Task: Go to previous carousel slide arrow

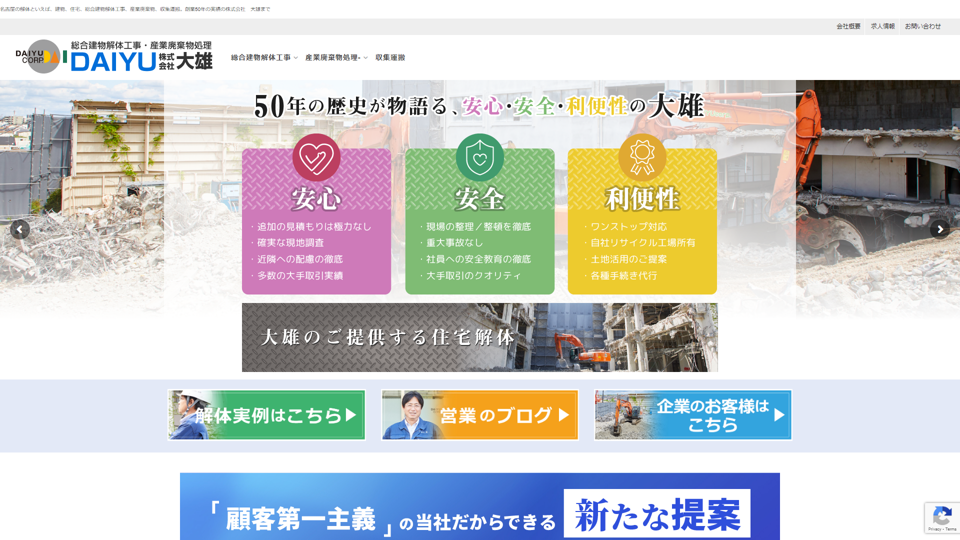Action: (20, 229)
